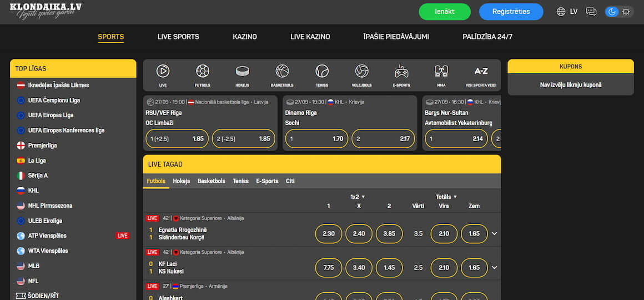Select the Teniss ball icon
Screen dimensions: 644x300
pyautogui.click(x=322, y=71)
